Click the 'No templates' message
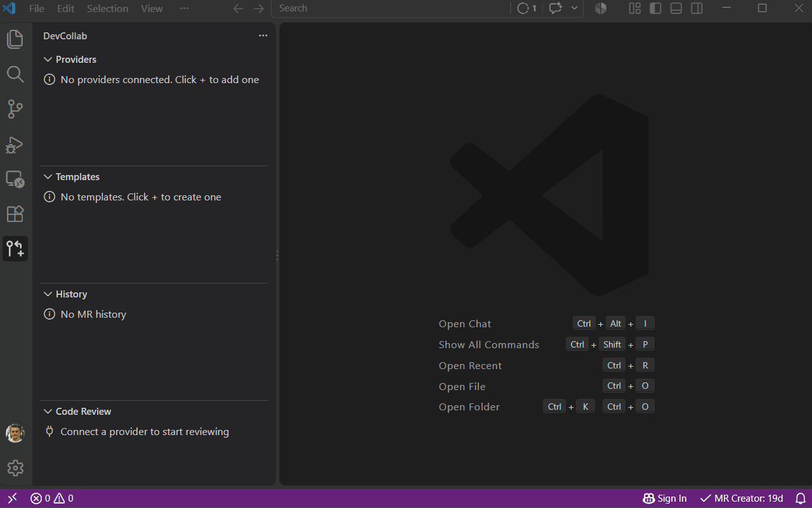 pyautogui.click(x=141, y=197)
